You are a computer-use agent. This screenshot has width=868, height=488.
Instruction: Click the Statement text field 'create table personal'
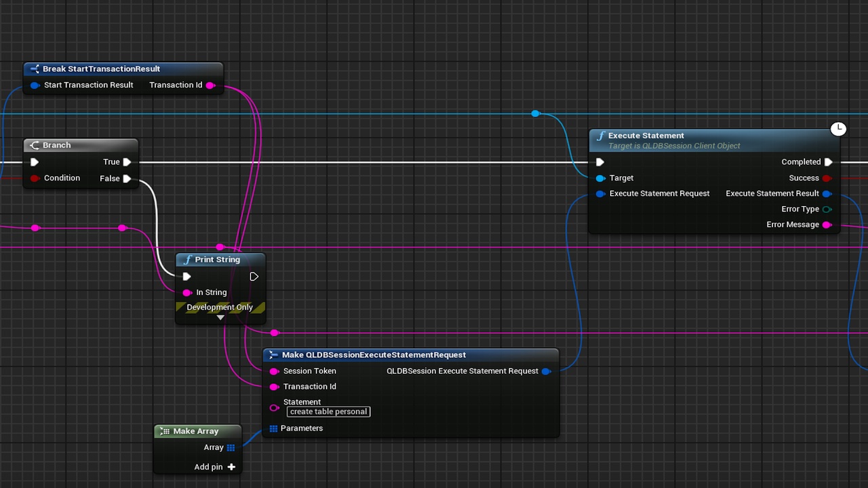pyautogui.click(x=328, y=411)
